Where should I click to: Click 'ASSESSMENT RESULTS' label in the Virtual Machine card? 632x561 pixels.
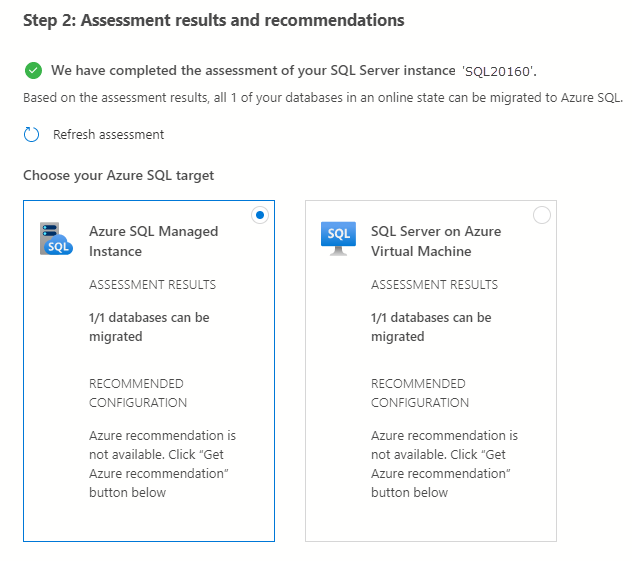(x=434, y=285)
